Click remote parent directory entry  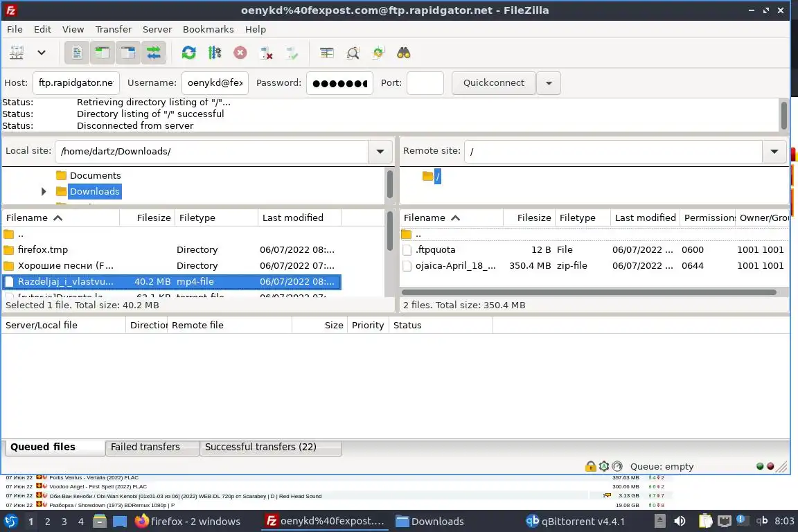coord(594,234)
